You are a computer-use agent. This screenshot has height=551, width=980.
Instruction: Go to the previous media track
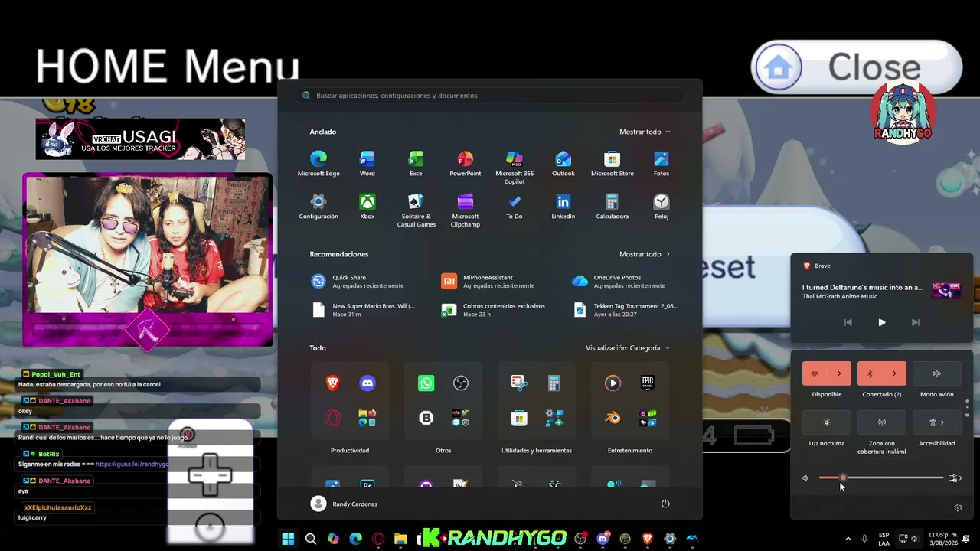(x=848, y=323)
